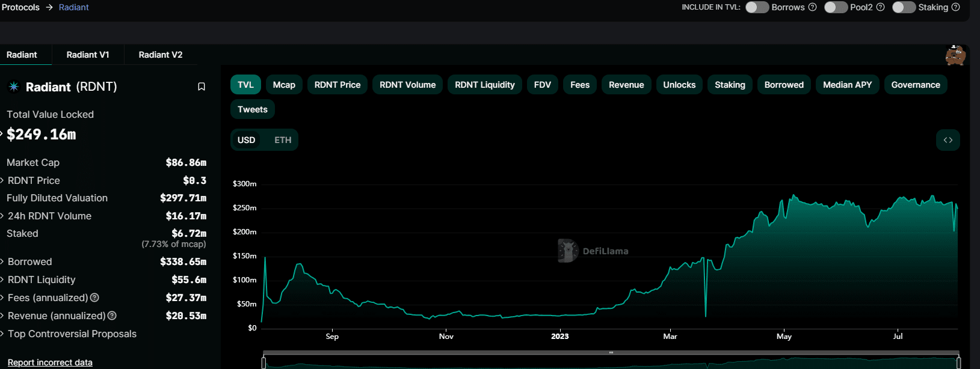Switch on the Staking TVL toggle
Screen dimensions: 980x369
point(904,7)
